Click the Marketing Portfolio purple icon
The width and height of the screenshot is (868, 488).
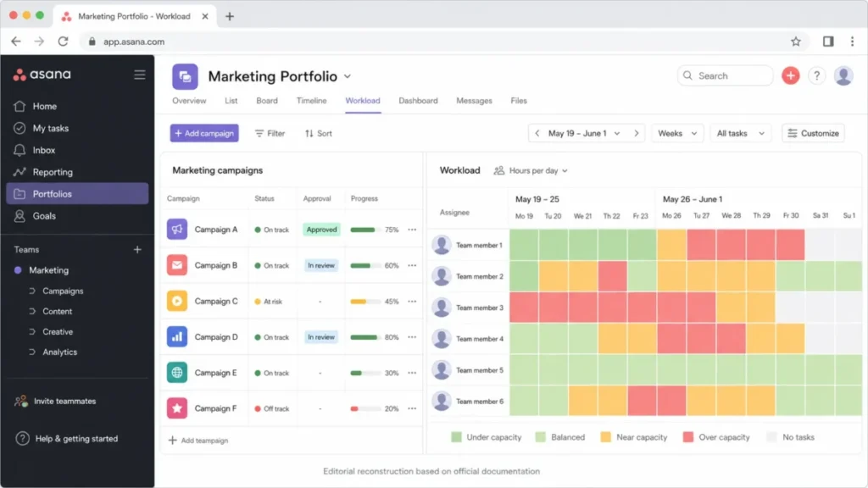point(185,76)
